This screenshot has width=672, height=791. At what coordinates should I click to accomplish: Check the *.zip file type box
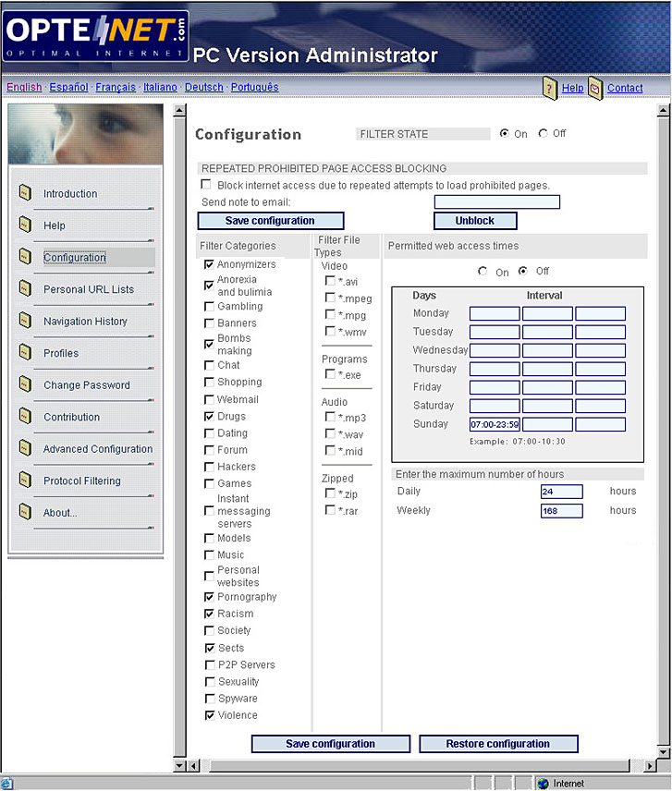click(330, 493)
